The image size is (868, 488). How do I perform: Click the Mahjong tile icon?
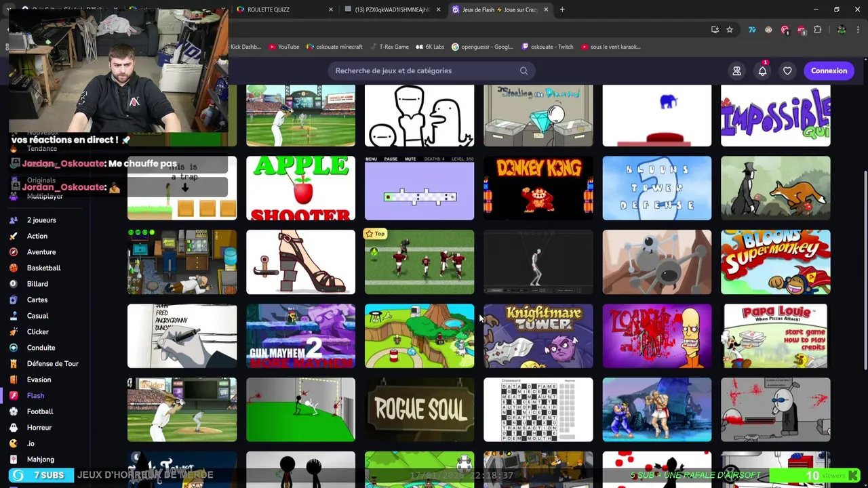click(13, 460)
